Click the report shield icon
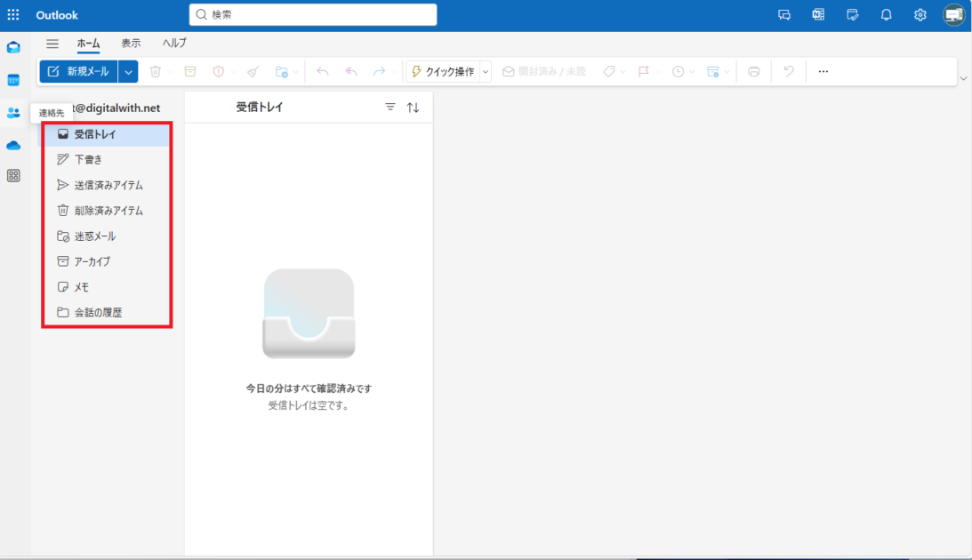The image size is (972, 560). [218, 72]
